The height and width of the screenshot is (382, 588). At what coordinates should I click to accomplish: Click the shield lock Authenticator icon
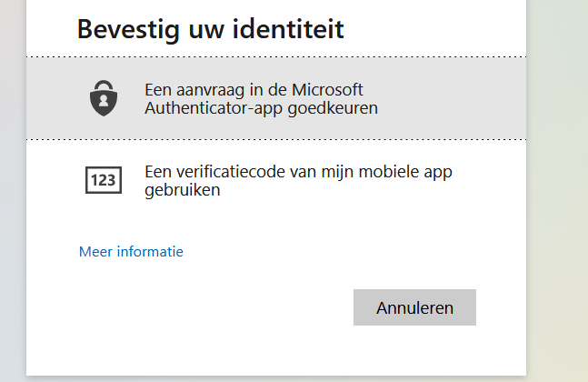pyautogui.click(x=104, y=97)
